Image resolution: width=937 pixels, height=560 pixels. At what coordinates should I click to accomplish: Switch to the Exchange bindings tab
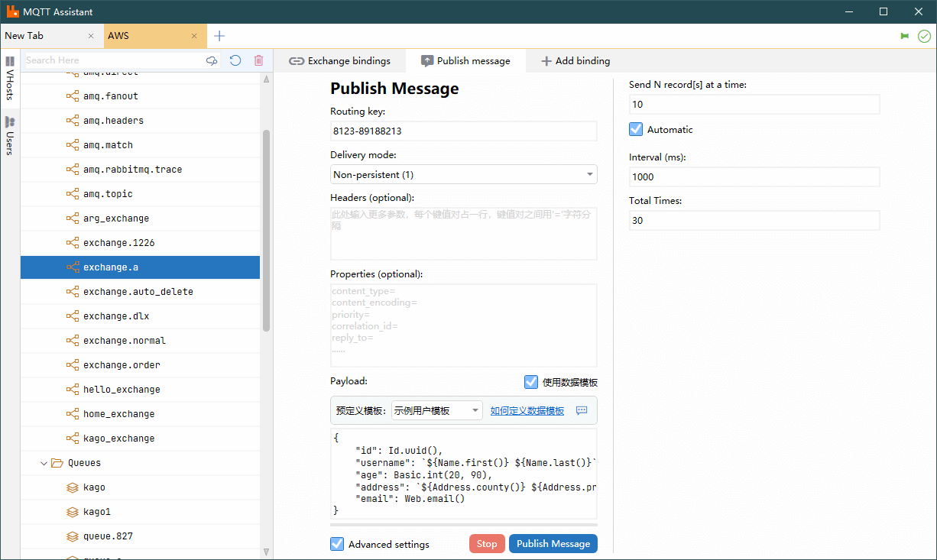tap(339, 61)
